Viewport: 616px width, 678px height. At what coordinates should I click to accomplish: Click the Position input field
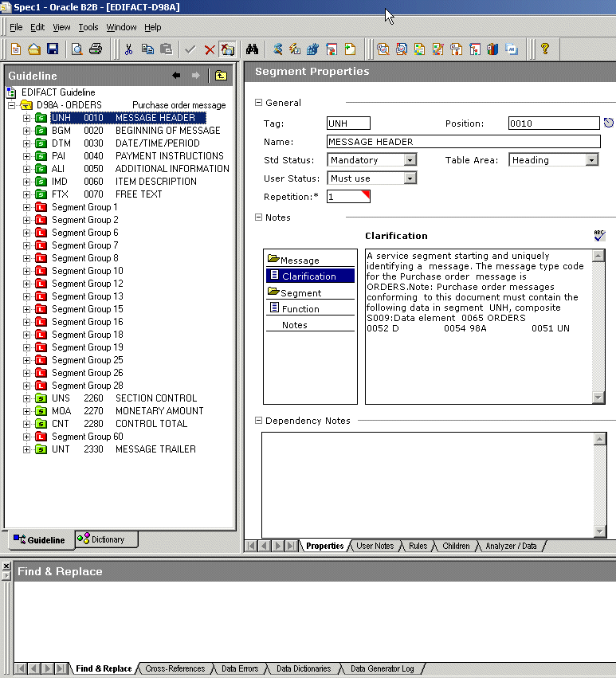point(554,123)
